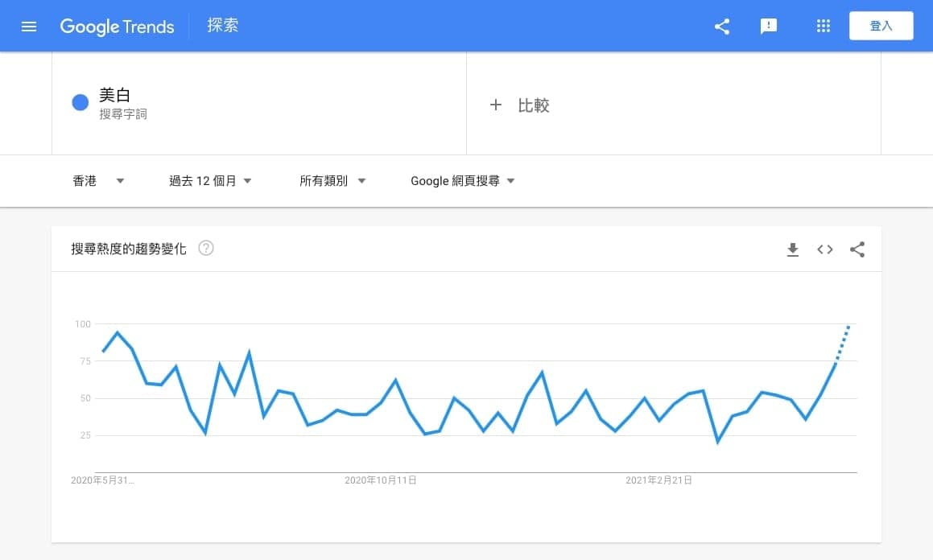Open the Google apps grid
This screenshot has width=933, height=560.
click(823, 26)
